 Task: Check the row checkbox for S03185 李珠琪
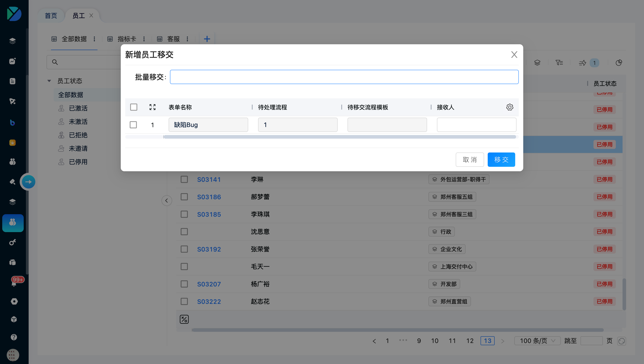point(184,214)
